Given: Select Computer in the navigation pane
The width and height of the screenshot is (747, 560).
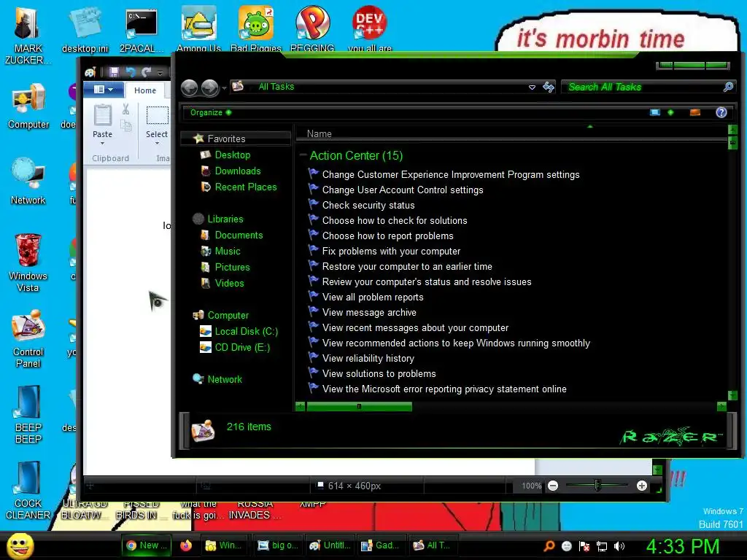Looking at the screenshot, I should (x=228, y=315).
